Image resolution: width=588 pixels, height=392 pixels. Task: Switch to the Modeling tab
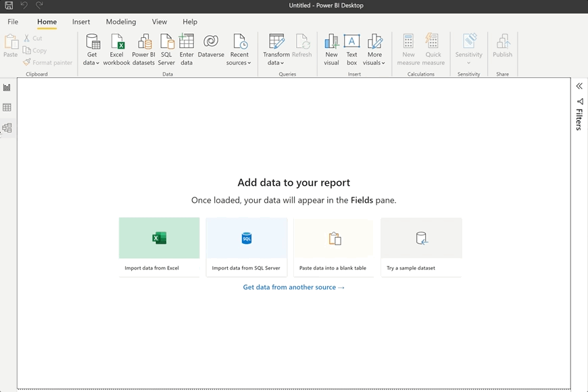[121, 22]
